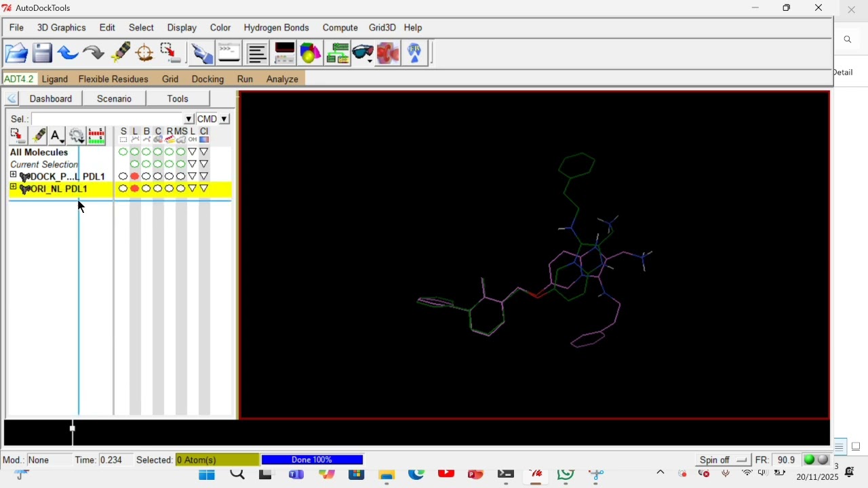The height and width of the screenshot is (488, 868).
Task: Click the stereo 3D glasses icon
Action: point(363,53)
